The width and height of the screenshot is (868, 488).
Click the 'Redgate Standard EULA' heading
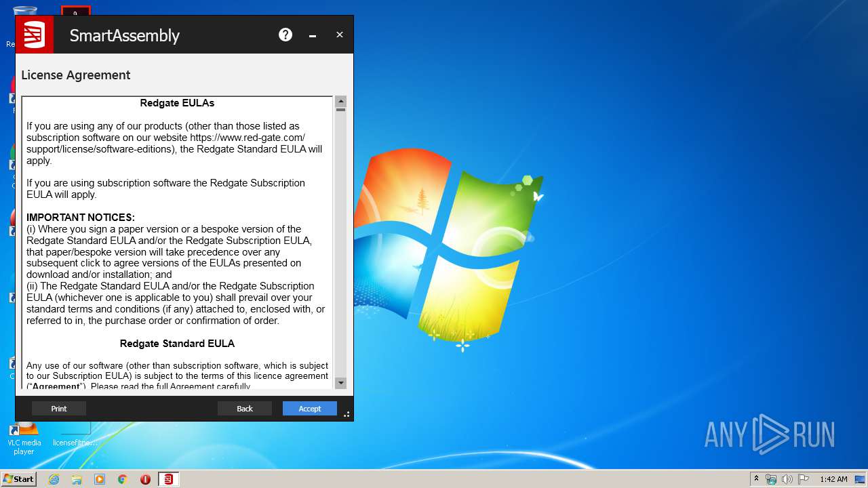(x=177, y=344)
